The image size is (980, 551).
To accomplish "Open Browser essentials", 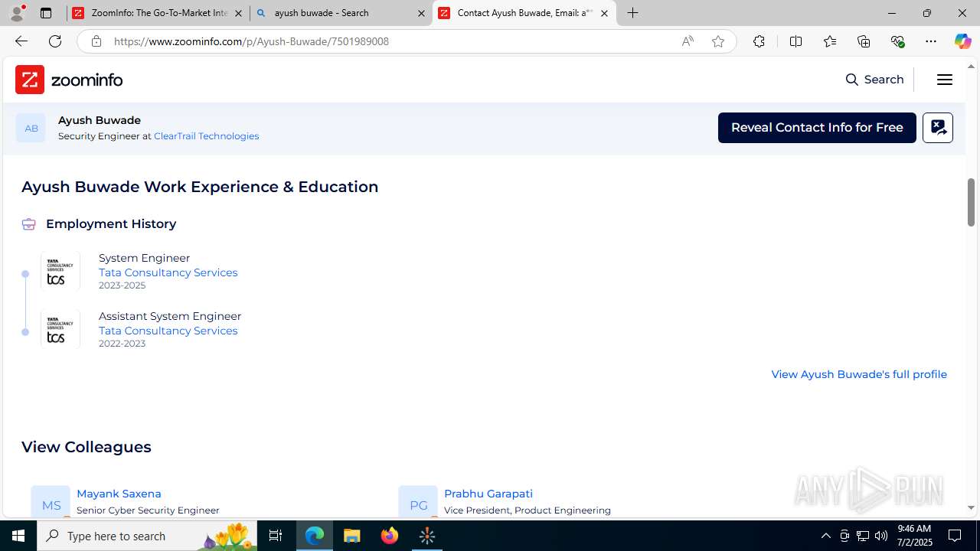I will click(x=897, y=41).
